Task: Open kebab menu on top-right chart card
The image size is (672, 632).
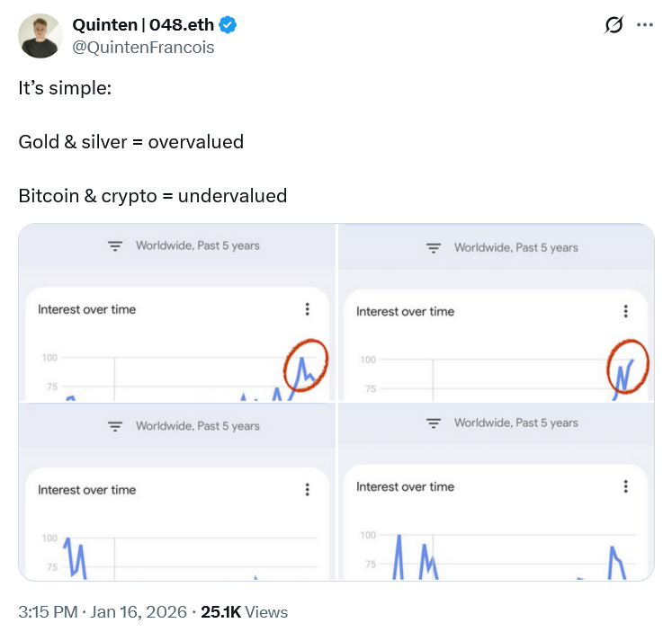Action: pyautogui.click(x=626, y=311)
